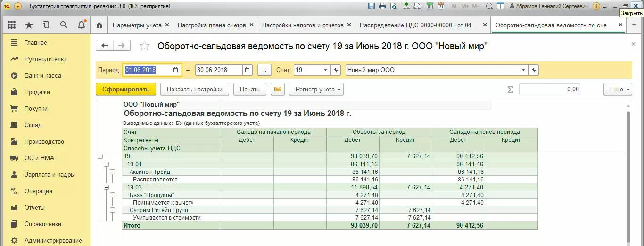Open Отчеты section in sidebar
The width and height of the screenshot is (644, 246).
coord(45,207)
